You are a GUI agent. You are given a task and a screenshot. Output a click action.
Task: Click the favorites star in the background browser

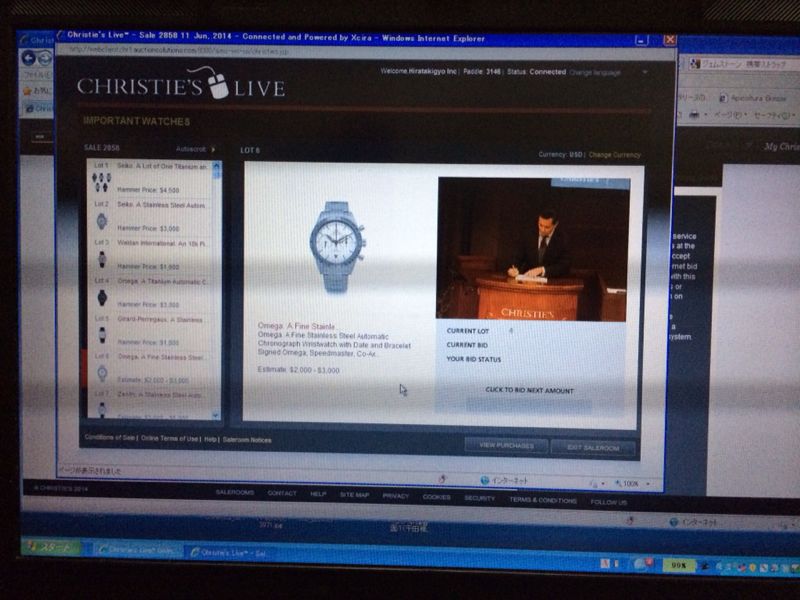point(27,91)
